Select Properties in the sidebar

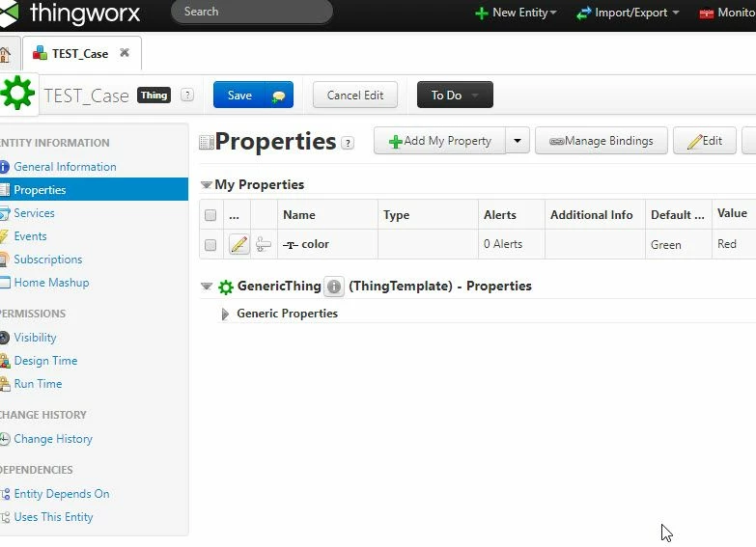94,189
